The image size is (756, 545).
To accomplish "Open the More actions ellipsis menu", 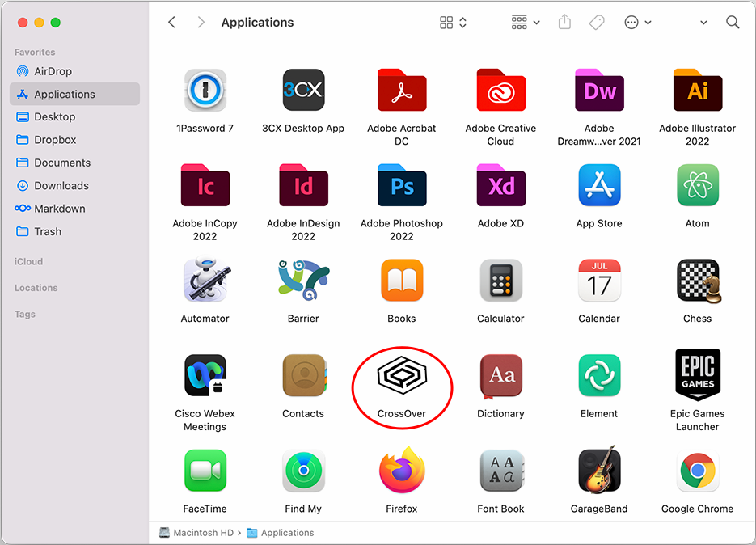I will coord(637,23).
